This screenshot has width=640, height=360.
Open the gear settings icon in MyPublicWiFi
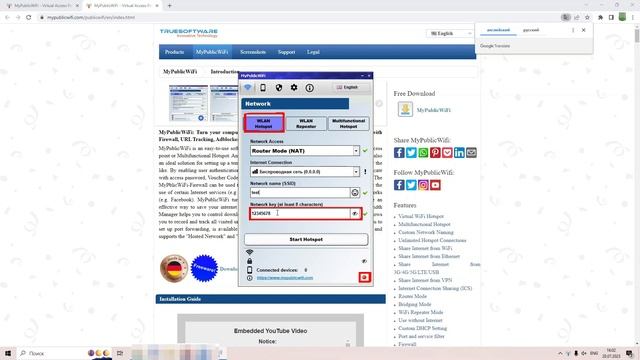pos(294,87)
